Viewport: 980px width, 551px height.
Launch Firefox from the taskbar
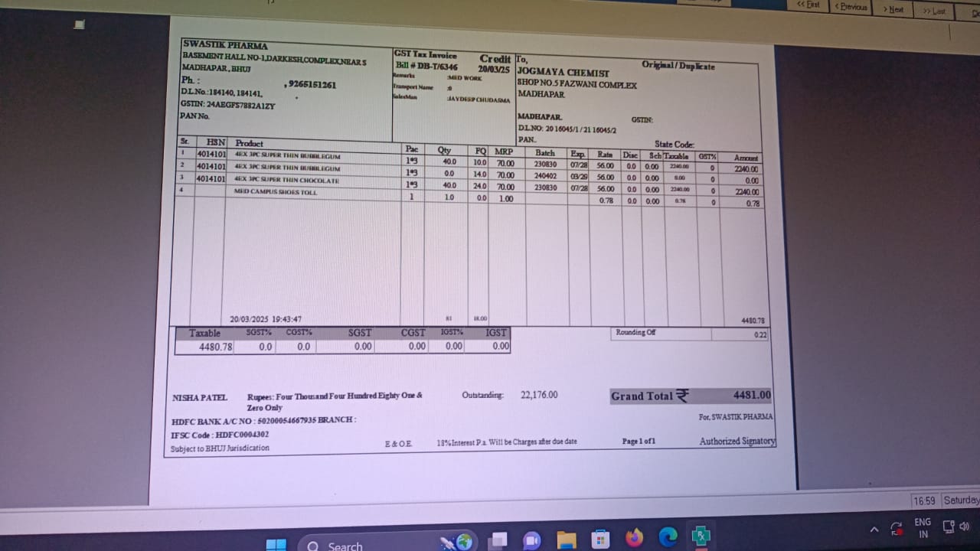(634, 538)
